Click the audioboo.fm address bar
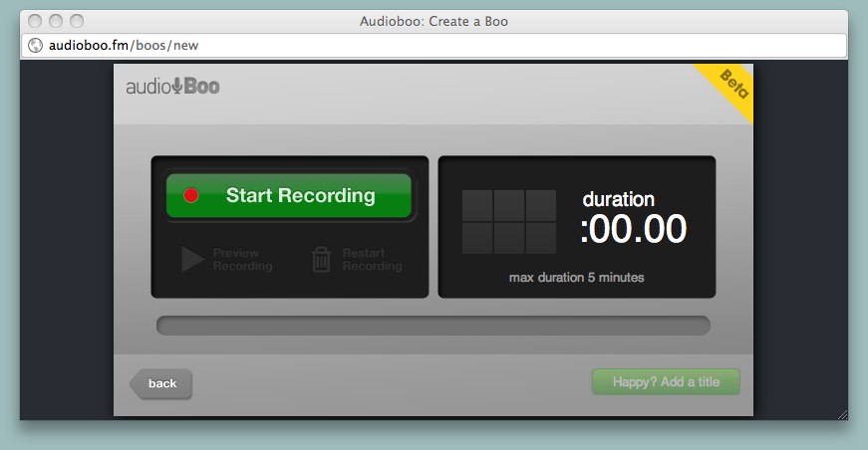Viewport: 868px width, 450px height. (x=434, y=46)
